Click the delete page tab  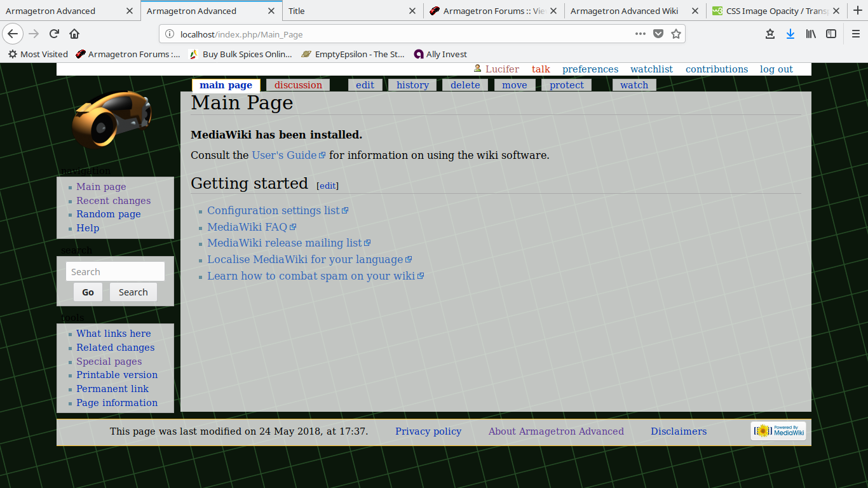[x=465, y=85]
